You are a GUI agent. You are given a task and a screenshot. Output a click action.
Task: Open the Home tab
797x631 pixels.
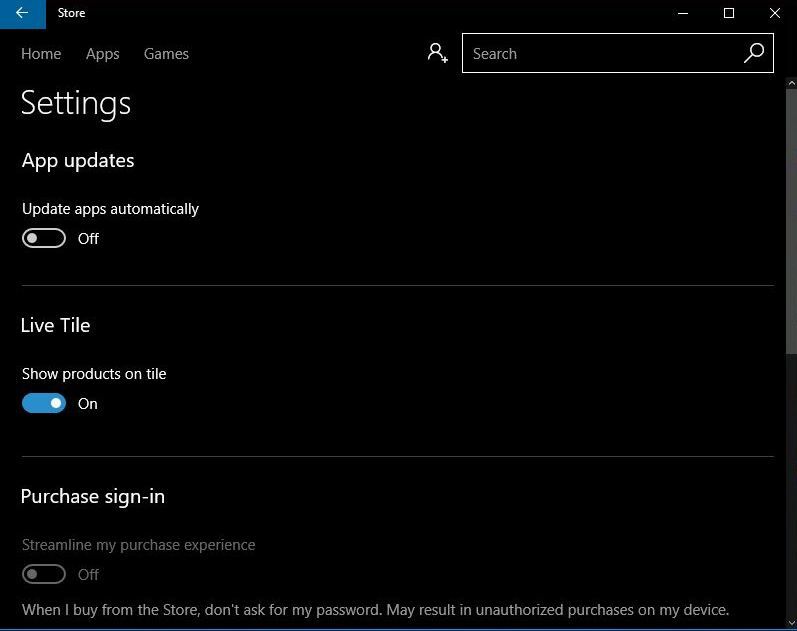pyautogui.click(x=41, y=54)
